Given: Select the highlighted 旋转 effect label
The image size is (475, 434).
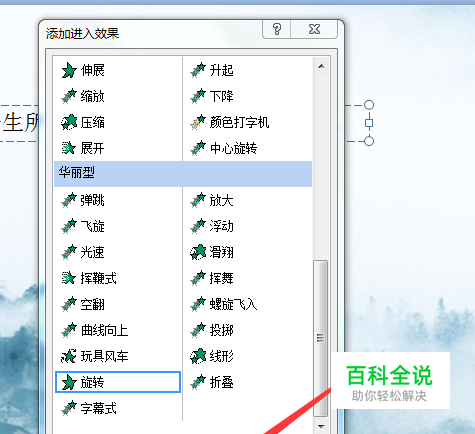Looking at the screenshot, I should (x=93, y=382).
